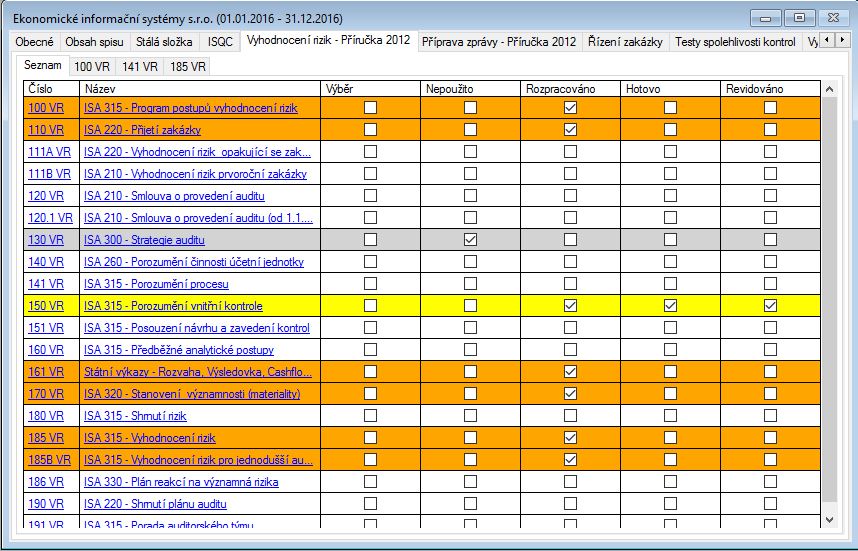Screen dimensions: 858x551
Task: Open the Stálá složka tab
Action: 164,42
